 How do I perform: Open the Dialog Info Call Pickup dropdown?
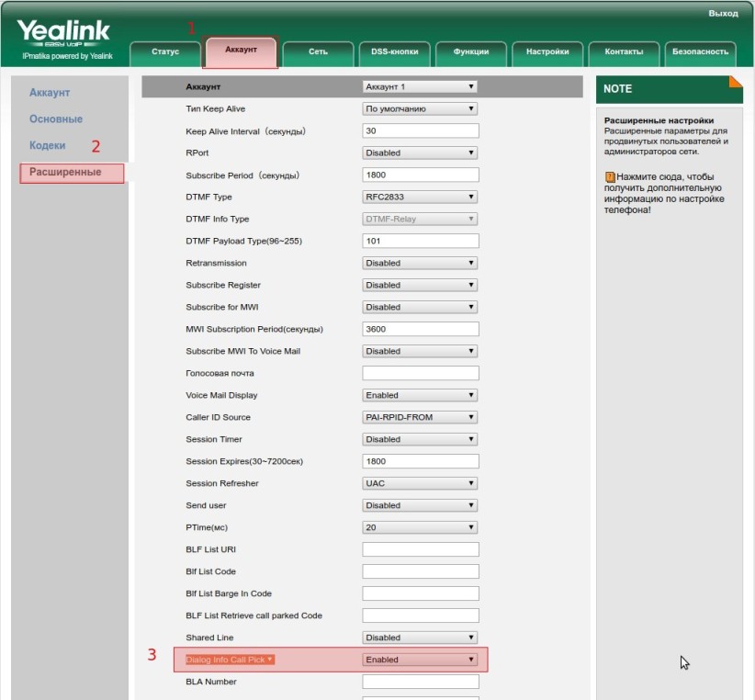(x=420, y=660)
